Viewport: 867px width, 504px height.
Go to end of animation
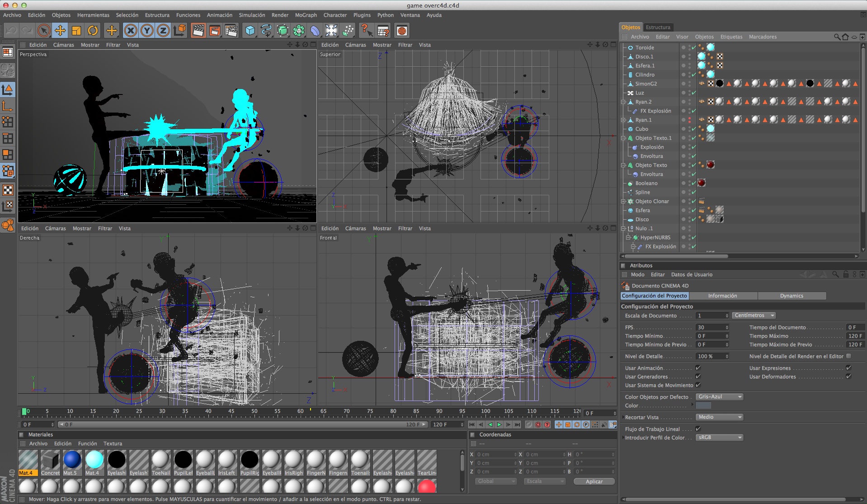tap(517, 424)
